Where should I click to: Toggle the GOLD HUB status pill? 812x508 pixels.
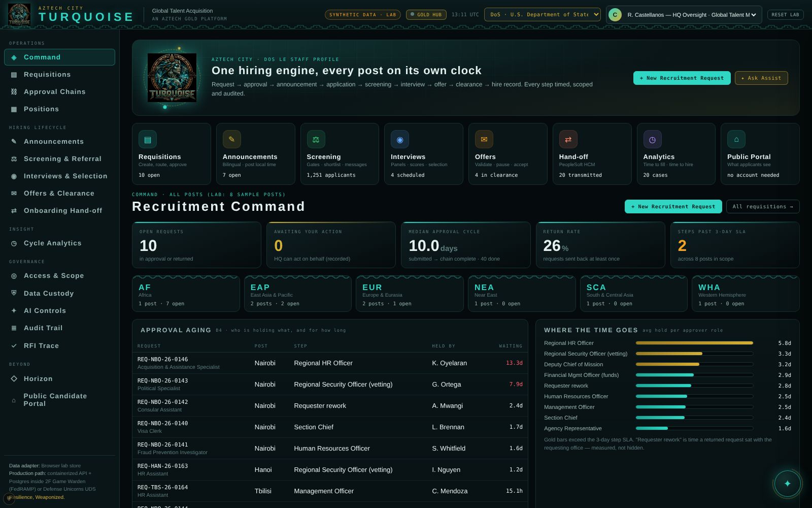click(426, 15)
